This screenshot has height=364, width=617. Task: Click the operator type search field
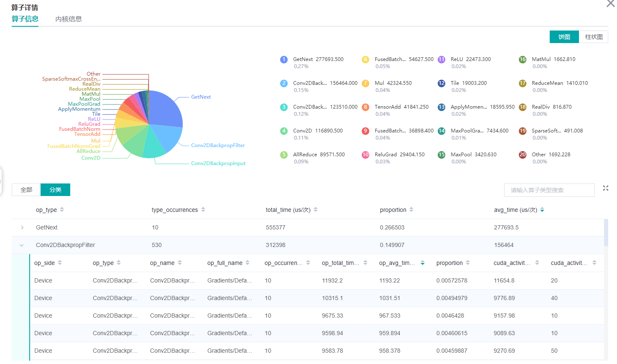coord(549,190)
